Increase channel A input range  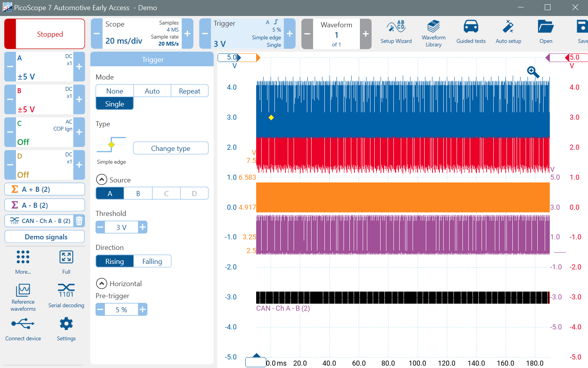pos(79,67)
